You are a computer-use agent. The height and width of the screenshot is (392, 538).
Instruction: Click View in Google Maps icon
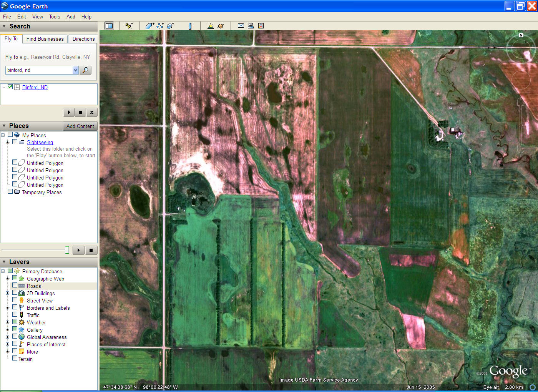point(261,26)
